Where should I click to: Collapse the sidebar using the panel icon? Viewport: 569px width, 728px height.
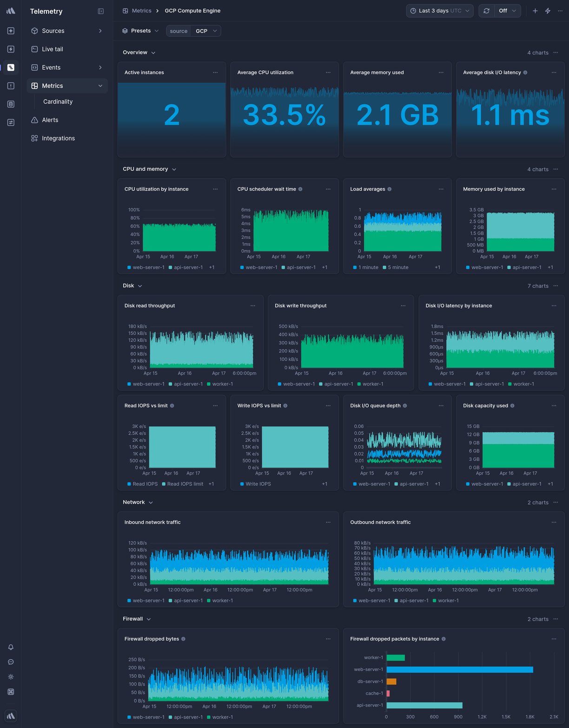[101, 11]
